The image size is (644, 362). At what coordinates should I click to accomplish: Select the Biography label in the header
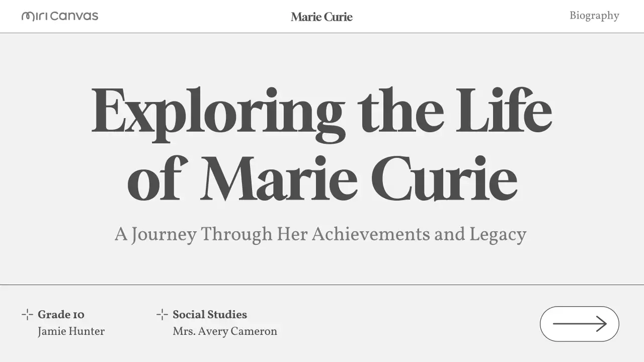point(594,16)
